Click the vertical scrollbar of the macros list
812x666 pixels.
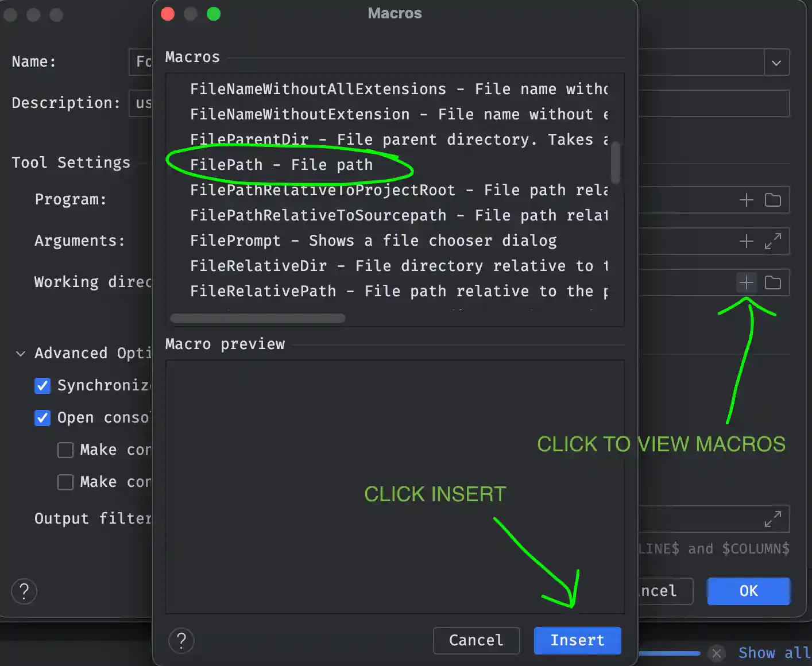pyautogui.click(x=616, y=162)
